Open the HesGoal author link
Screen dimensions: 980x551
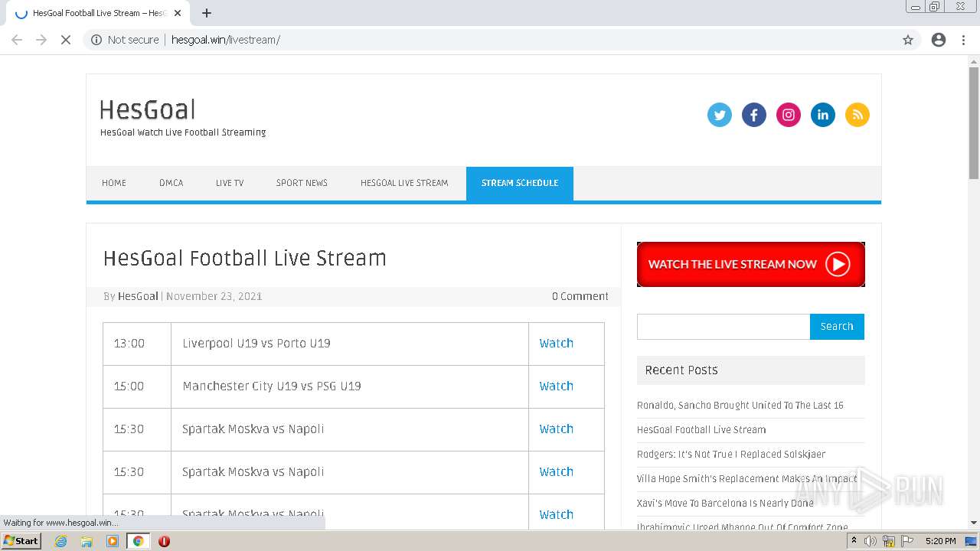tap(138, 296)
